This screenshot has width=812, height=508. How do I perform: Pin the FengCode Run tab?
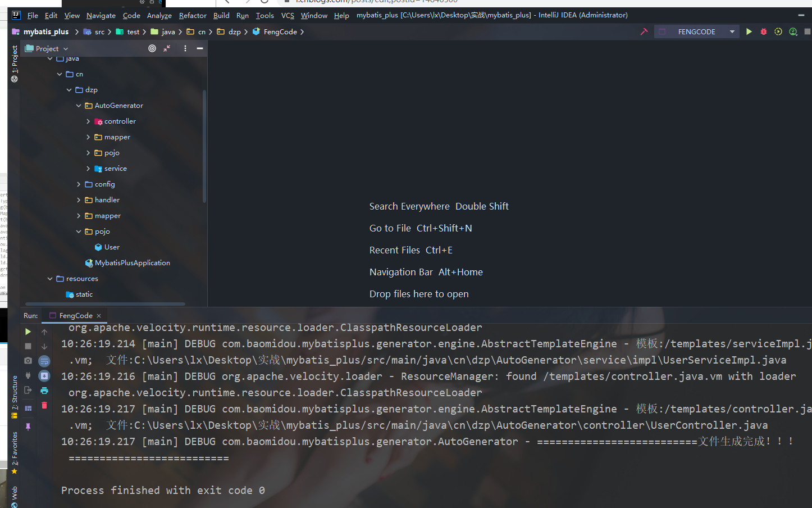click(x=28, y=427)
